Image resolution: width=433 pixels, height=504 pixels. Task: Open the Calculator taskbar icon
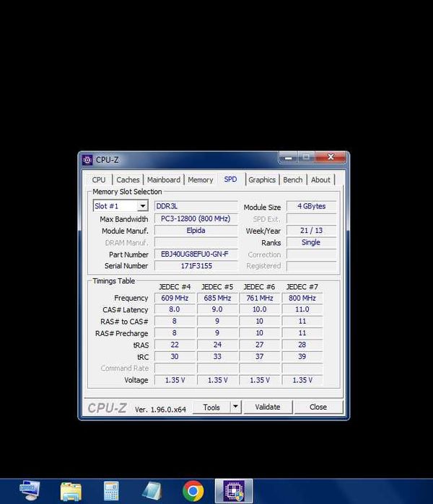pos(111,491)
